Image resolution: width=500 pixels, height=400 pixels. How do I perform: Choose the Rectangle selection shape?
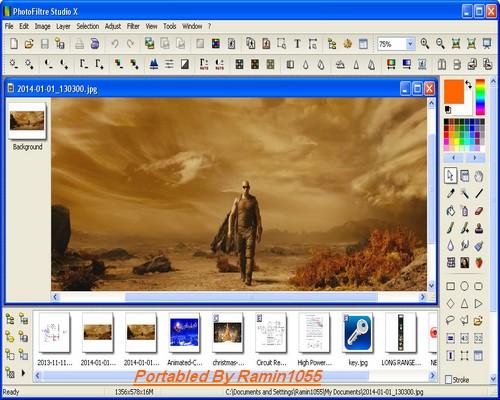450,286
